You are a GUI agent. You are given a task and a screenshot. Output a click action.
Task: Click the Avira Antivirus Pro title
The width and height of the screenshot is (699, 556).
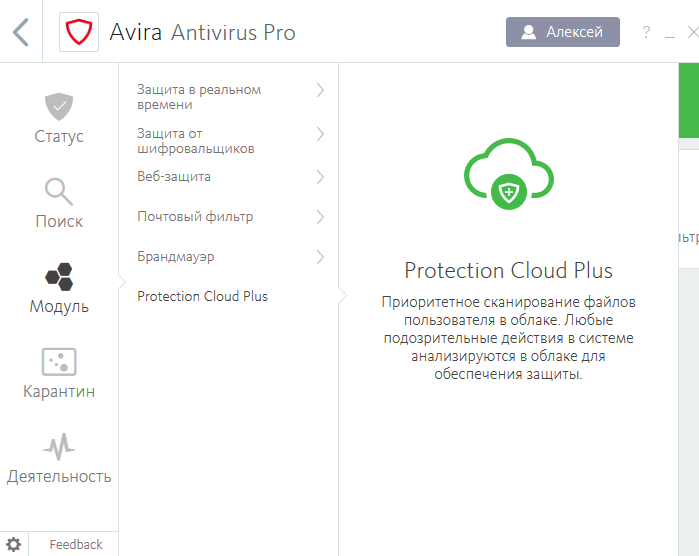click(202, 32)
